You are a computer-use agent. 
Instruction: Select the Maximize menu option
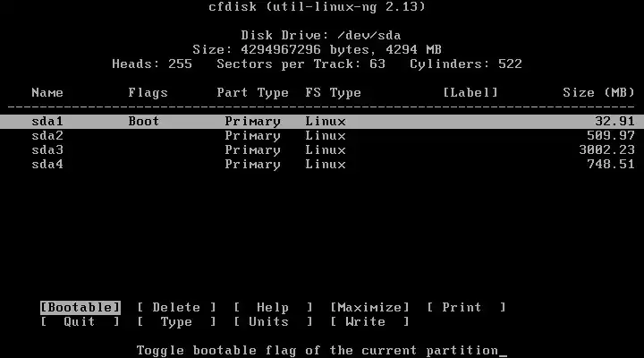pyautogui.click(x=369, y=308)
